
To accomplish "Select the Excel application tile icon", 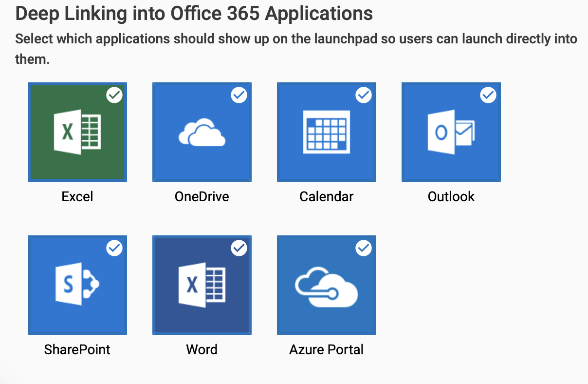I will click(x=77, y=132).
